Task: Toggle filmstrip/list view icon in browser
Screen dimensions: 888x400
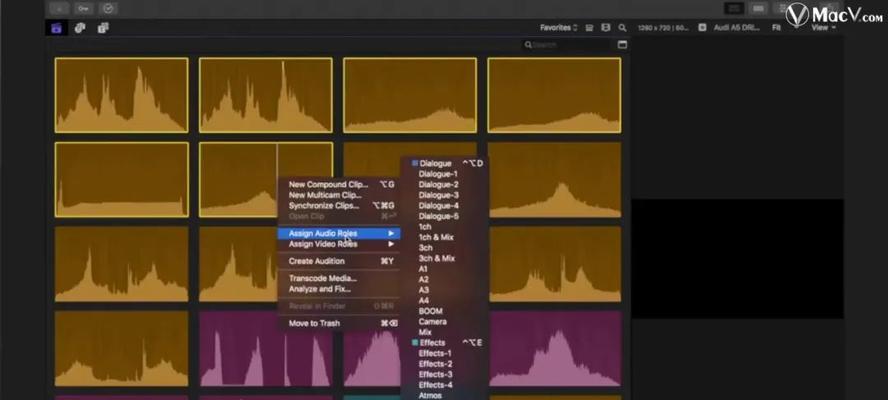Action: (x=605, y=28)
